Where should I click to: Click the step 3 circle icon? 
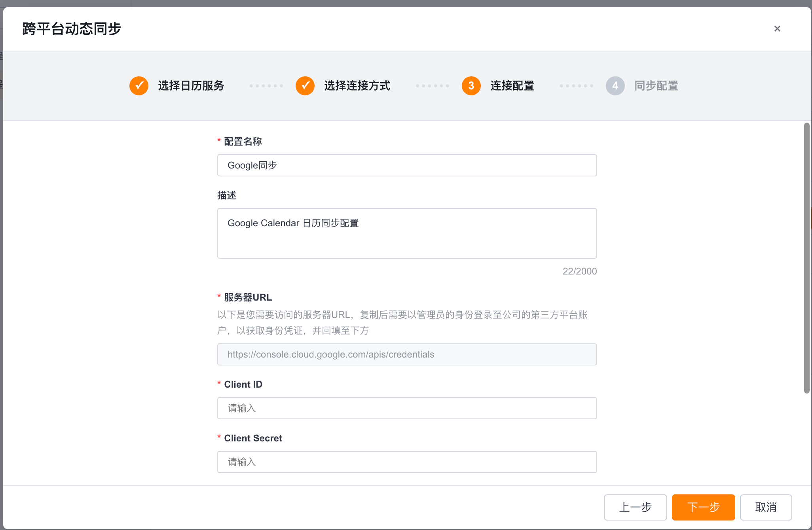[x=471, y=86]
